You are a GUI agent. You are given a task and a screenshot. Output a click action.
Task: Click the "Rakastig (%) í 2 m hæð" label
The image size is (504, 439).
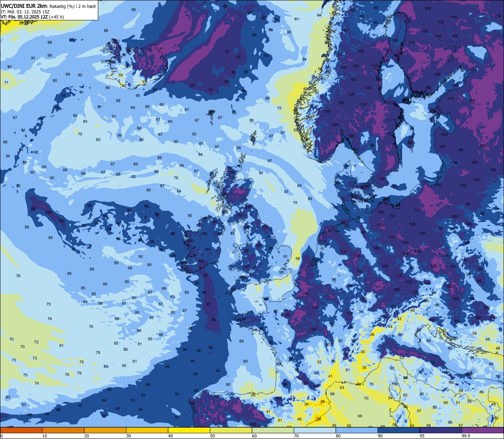pos(72,6)
